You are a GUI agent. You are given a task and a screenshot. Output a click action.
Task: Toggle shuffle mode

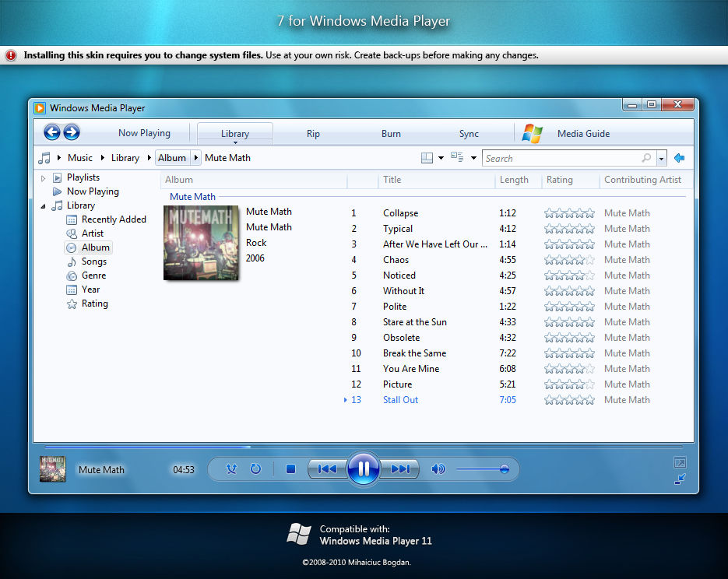pyautogui.click(x=231, y=469)
